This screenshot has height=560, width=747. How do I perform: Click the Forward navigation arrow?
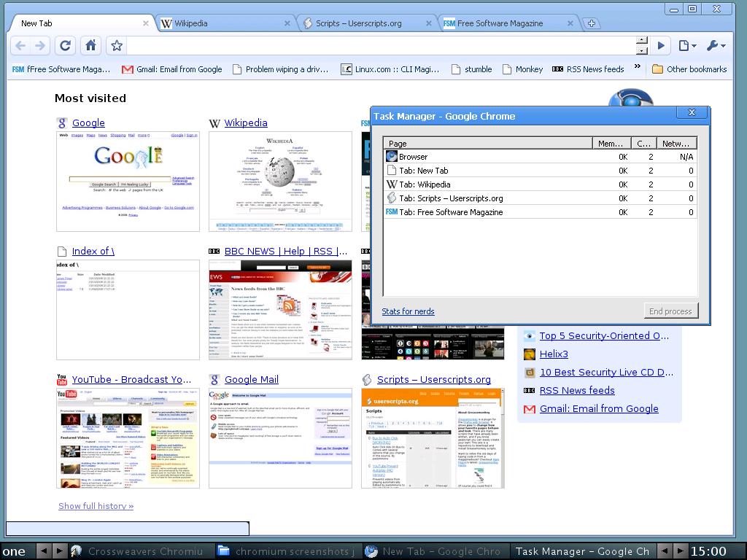(x=41, y=46)
